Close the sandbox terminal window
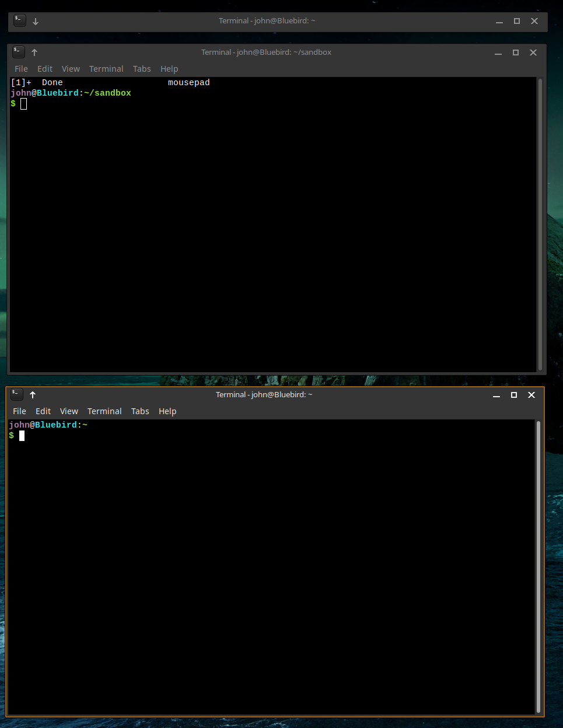The image size is (563, 728). pyautogui.click(x=533, y=52)
